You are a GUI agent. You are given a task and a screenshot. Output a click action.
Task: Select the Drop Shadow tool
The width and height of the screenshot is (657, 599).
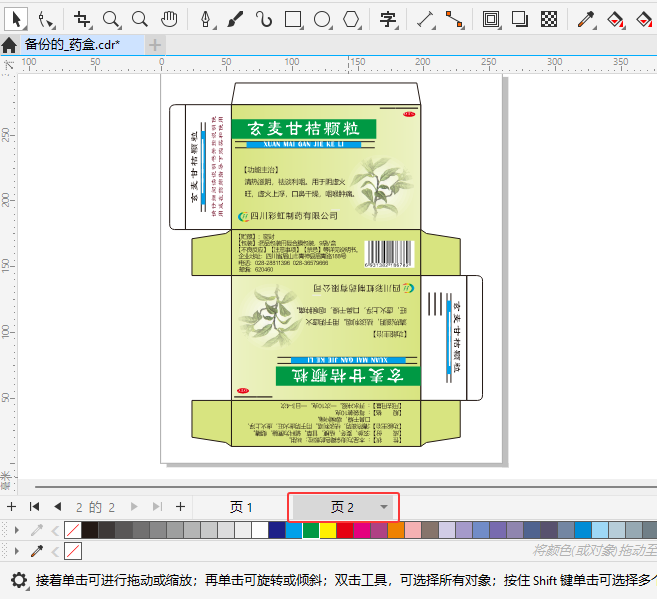click(520, 19)
